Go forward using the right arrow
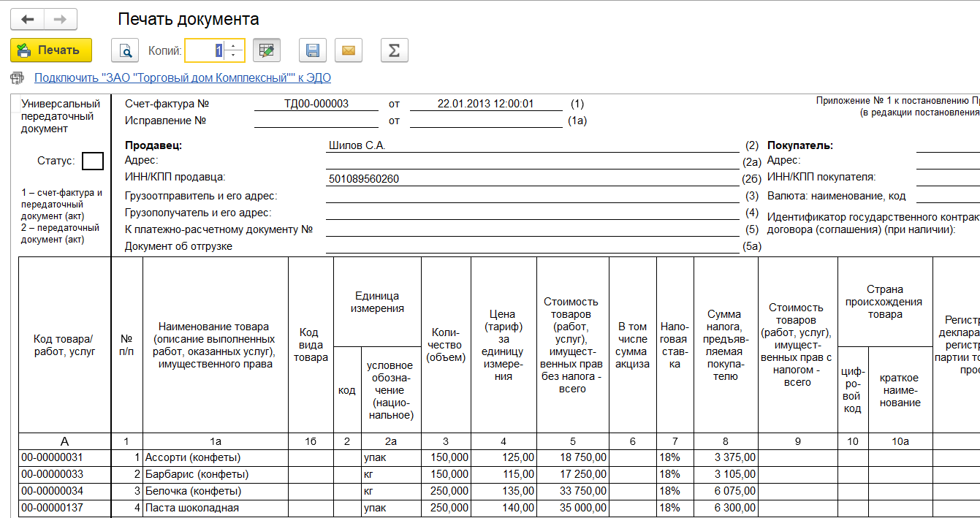The image size is (980, 518). [61, 19]
